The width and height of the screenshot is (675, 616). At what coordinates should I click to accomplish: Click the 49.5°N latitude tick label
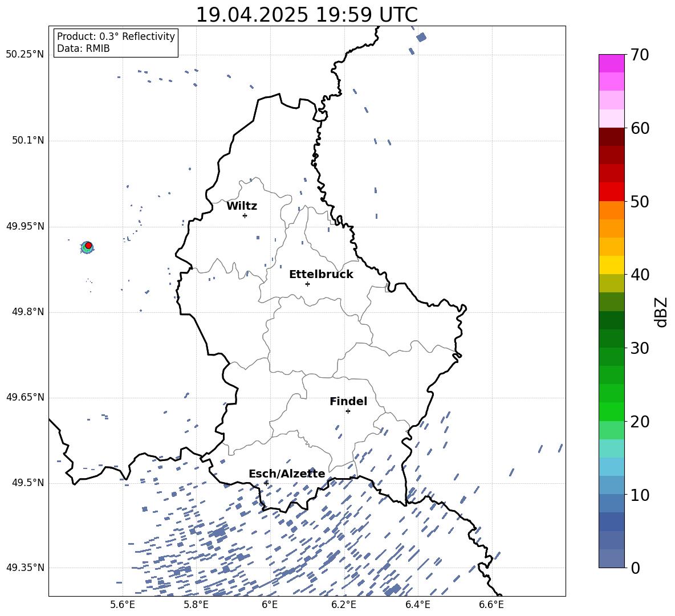coord(28,483)
